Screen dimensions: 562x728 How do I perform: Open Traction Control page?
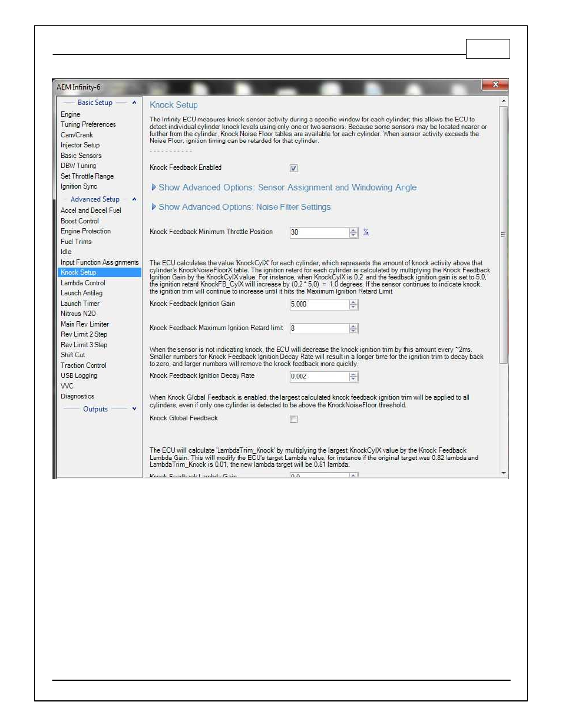point(84,365)
